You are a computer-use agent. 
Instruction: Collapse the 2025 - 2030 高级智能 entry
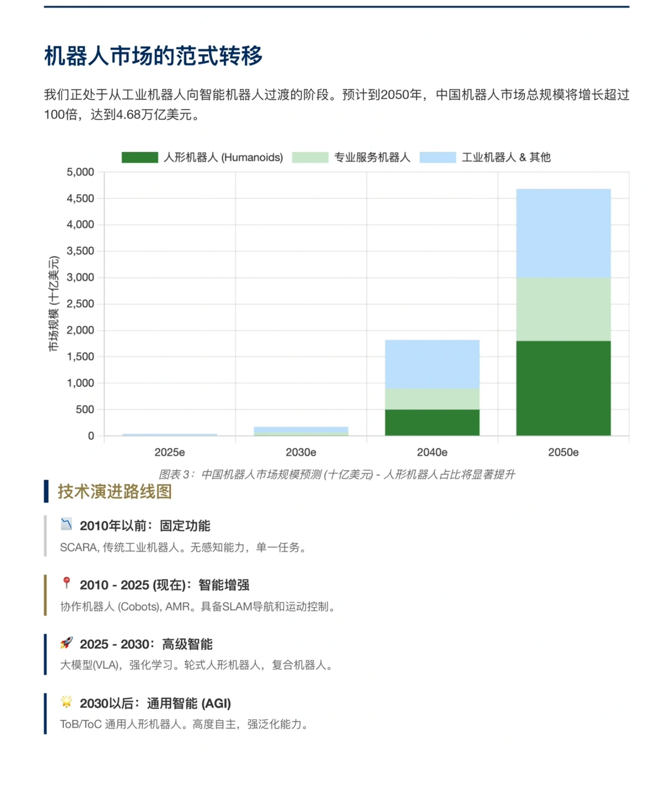pyautogui.click(x=146, y=644)
